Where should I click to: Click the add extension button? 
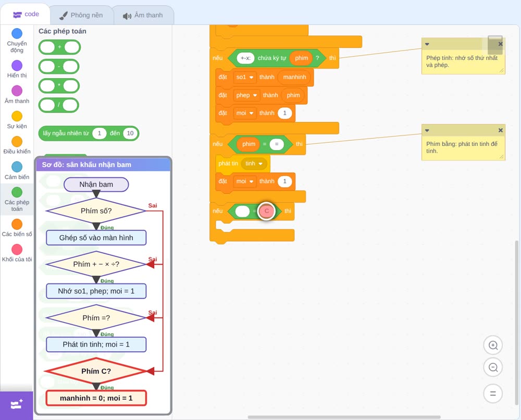click(17, 405)
